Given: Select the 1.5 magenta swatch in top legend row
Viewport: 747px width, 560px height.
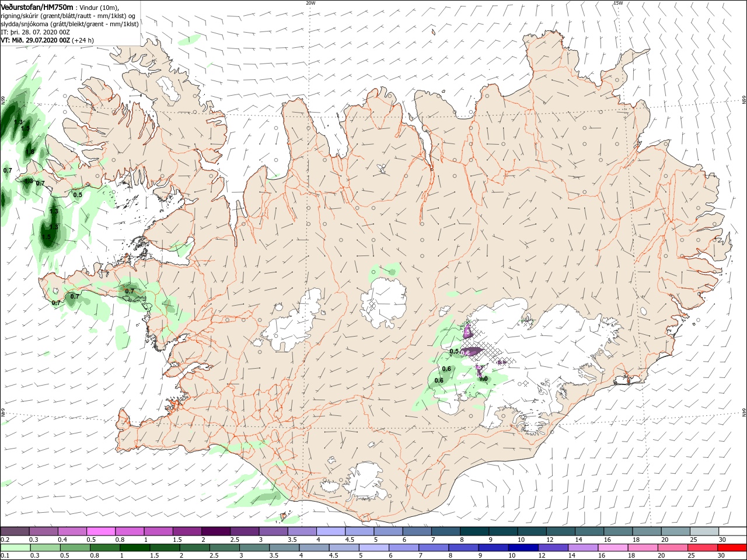Looking at the screenshot, I should click(x=187, y=531).
